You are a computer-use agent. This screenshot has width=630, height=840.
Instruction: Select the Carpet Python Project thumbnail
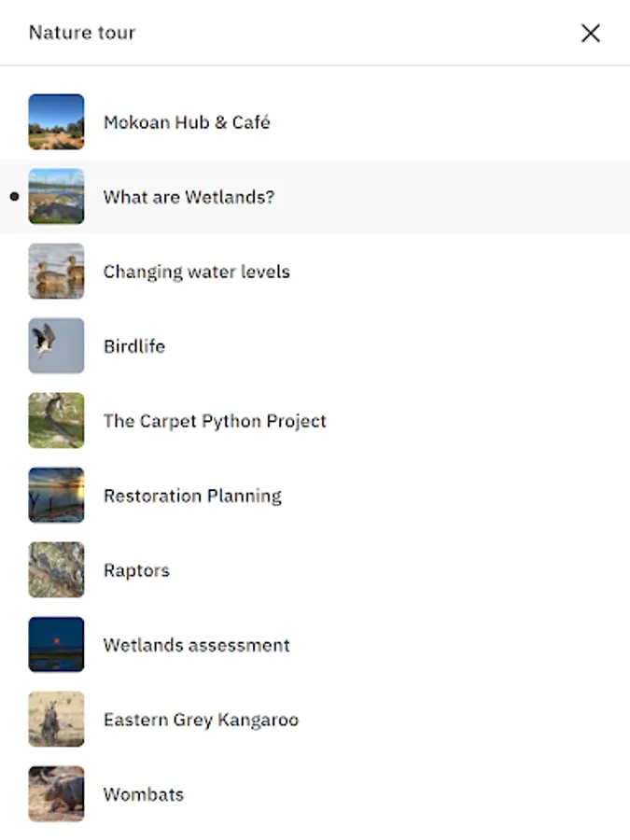tap(56, 421)
